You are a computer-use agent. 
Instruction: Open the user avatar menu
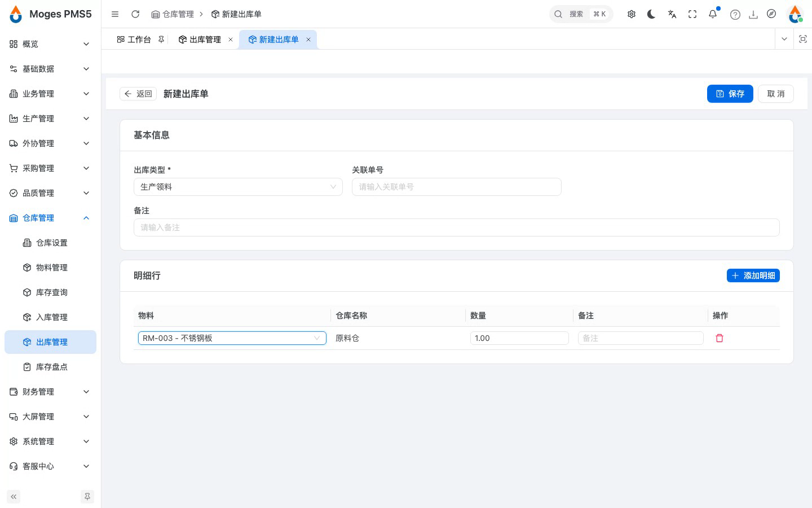(795, 14)
